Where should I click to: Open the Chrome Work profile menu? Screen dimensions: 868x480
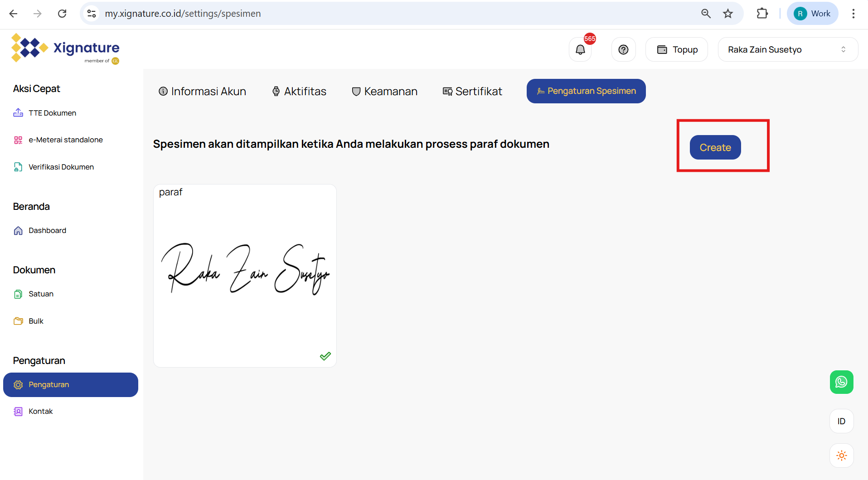point(813,14)
